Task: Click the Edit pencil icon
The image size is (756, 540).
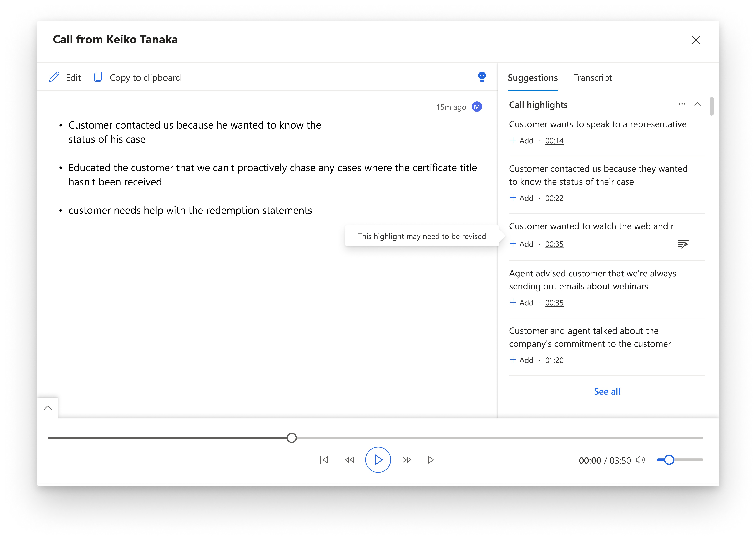Action: point(54,77)
